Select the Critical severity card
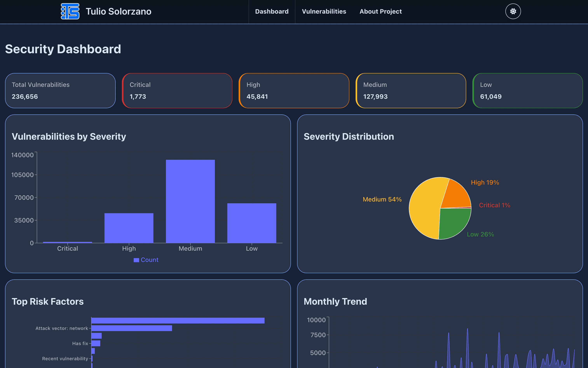Viewport: 588px width, 368px height. [177, 90]
